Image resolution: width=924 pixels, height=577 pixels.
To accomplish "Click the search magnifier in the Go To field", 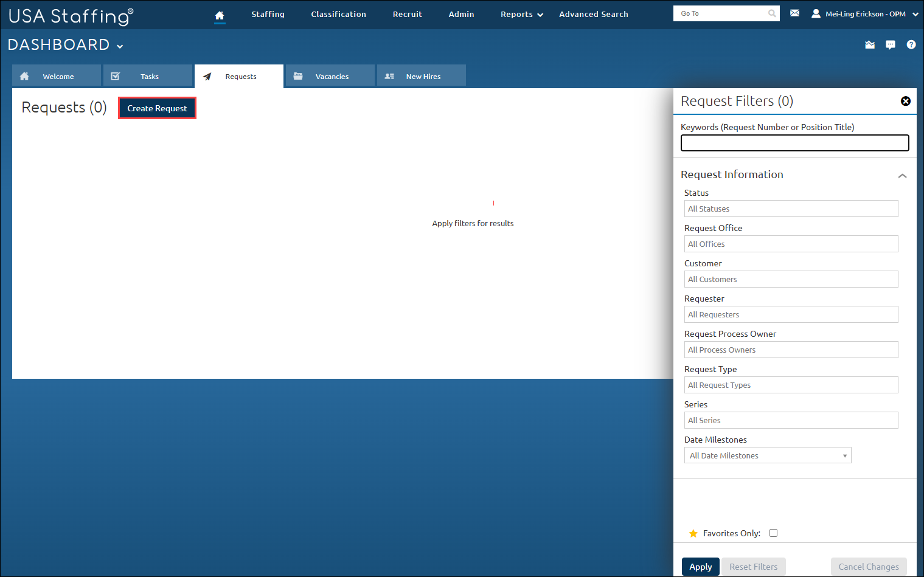I will pyautogui.click(x=771, y=13).
